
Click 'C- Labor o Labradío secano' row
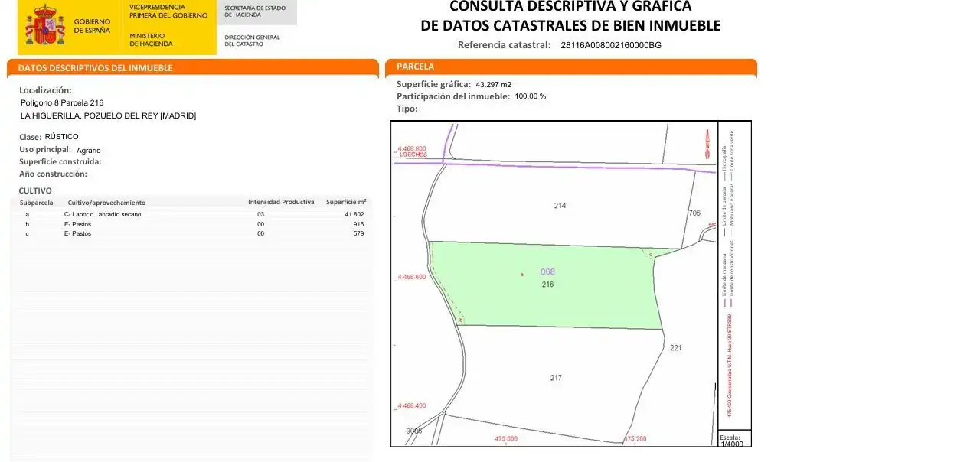pos(103,215)
